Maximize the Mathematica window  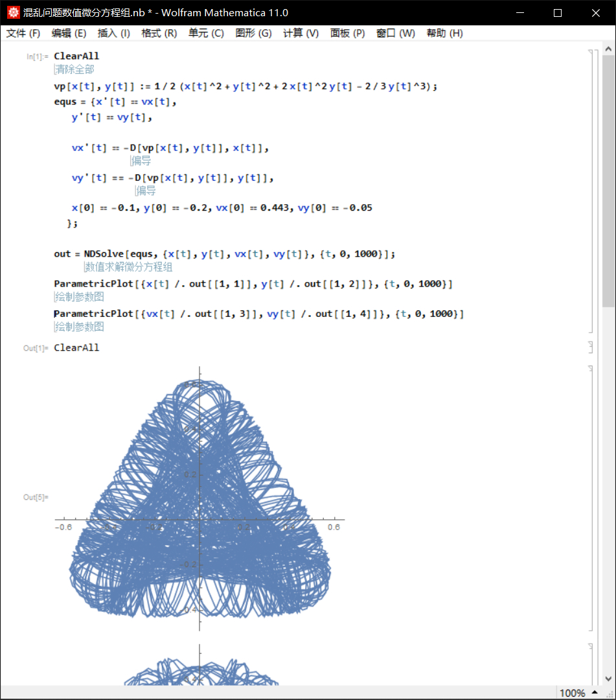(x=558, y=12)
